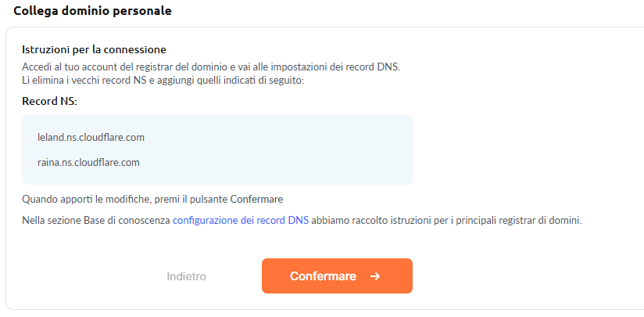Click the words Nella sezione Base di conoscenza
644x317 pixels.
point(95,221)
